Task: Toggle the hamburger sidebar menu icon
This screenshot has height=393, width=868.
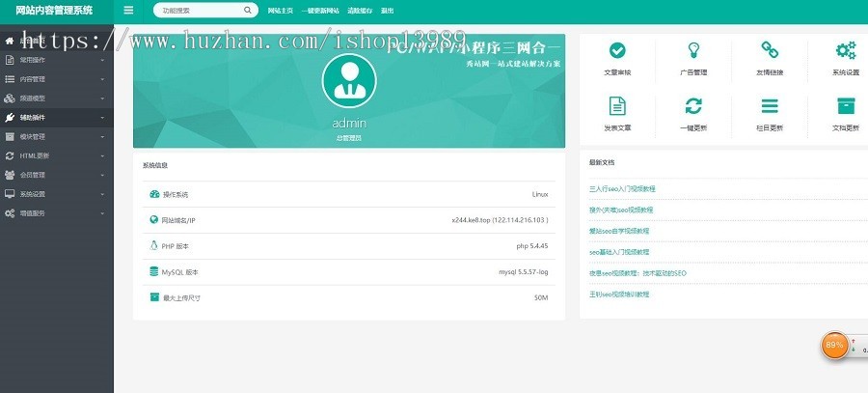Action: click(x=128, y=10)
